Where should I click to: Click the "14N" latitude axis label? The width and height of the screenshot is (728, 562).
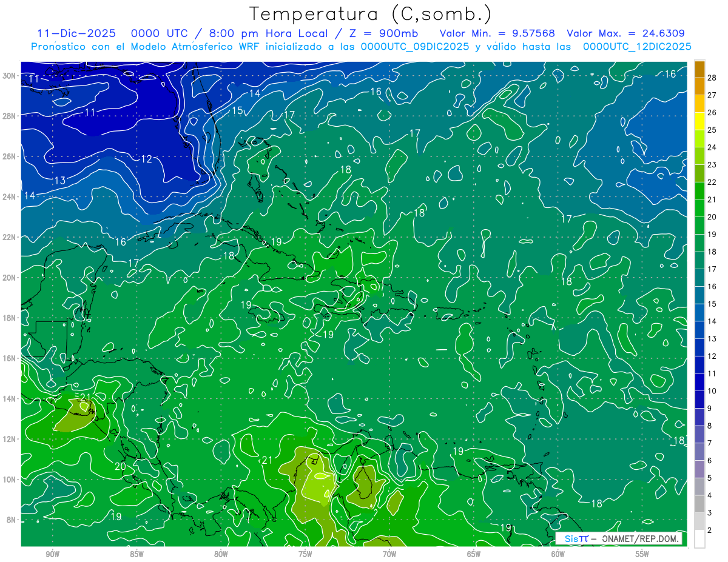pos(9,399)
